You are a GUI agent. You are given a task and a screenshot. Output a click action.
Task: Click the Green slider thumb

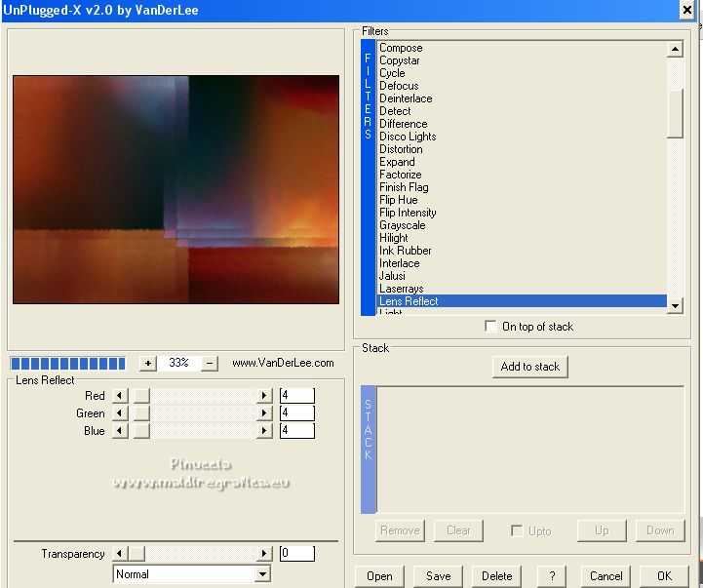pos(141,413)
